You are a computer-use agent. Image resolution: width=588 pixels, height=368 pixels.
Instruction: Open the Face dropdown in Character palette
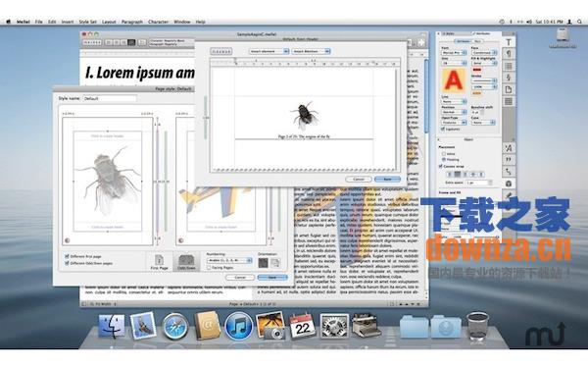pos(484,53)
